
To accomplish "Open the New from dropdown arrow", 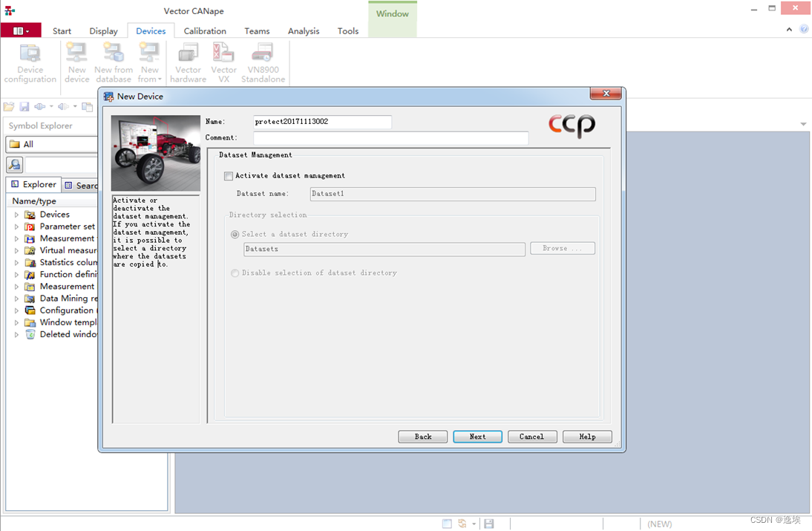I will [160, 79].
